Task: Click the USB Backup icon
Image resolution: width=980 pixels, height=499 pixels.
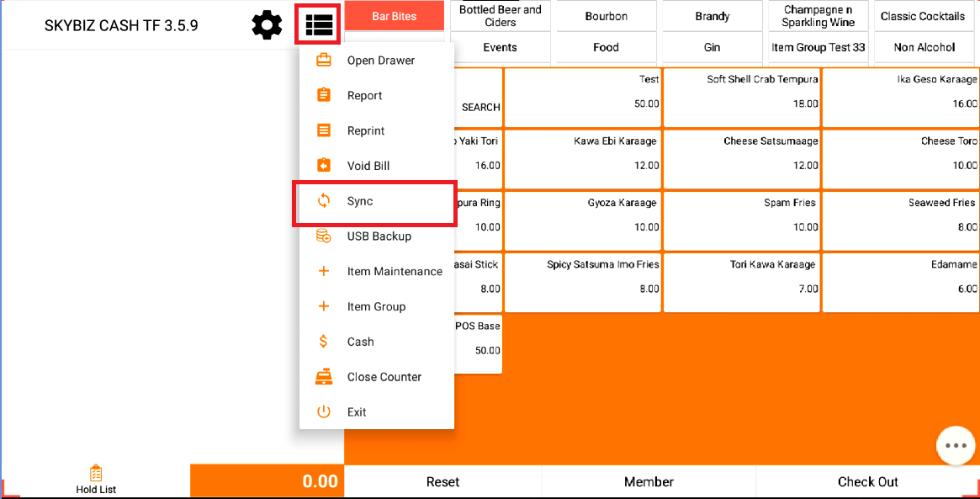Action: [324, 236]
